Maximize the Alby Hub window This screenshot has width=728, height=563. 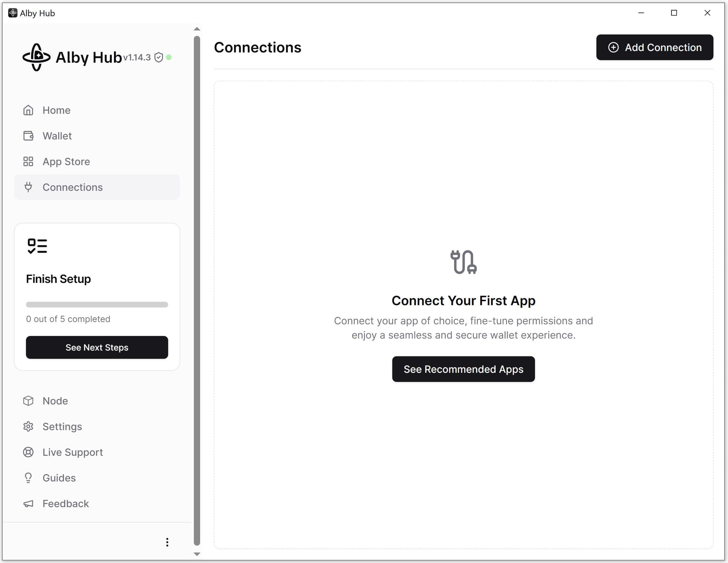(674, 13)
